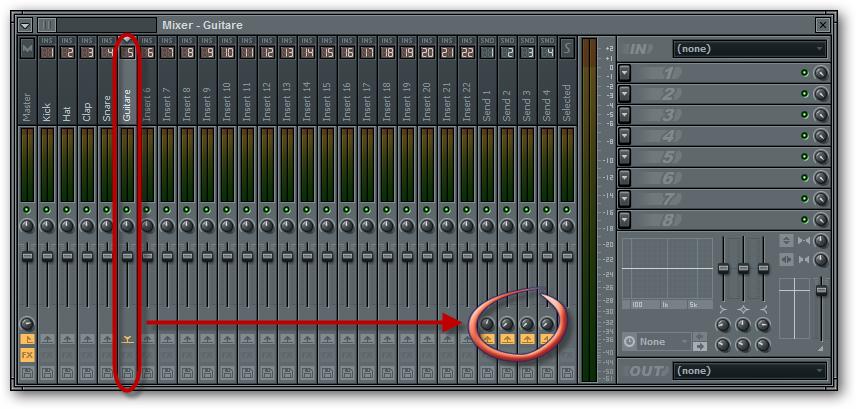Toggle the Guitare track mute LED
856x409 pixels.
coord(127,210)
